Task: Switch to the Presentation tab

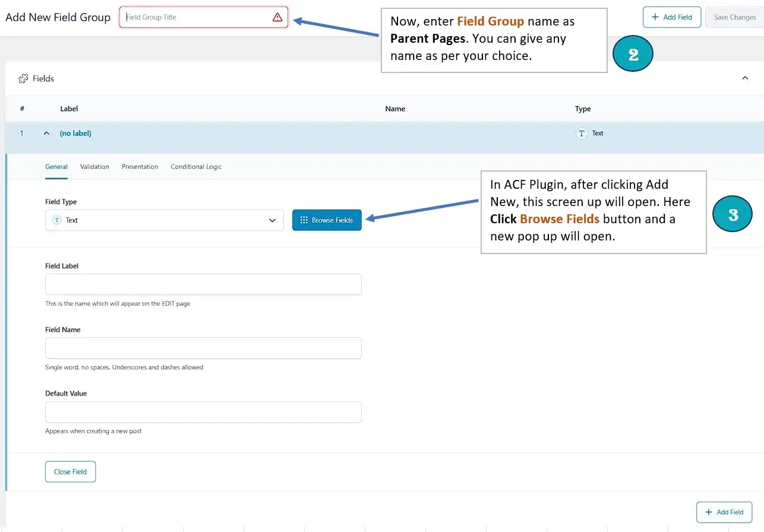Action: [x=140, y=167]
